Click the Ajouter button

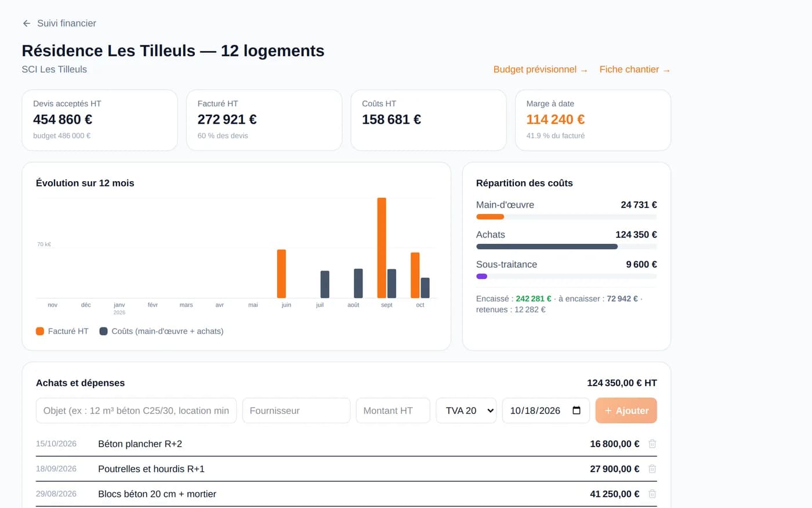tap(626, 410)
